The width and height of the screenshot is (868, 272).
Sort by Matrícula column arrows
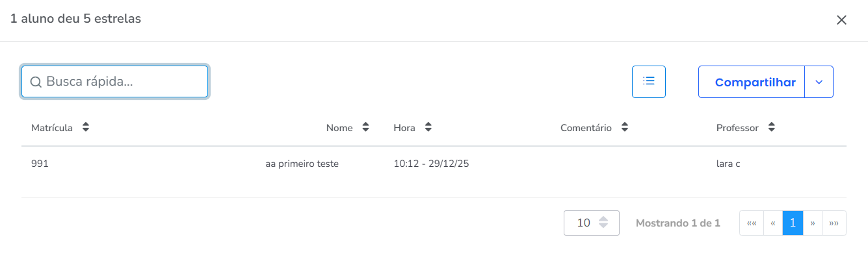coord(85,128)
